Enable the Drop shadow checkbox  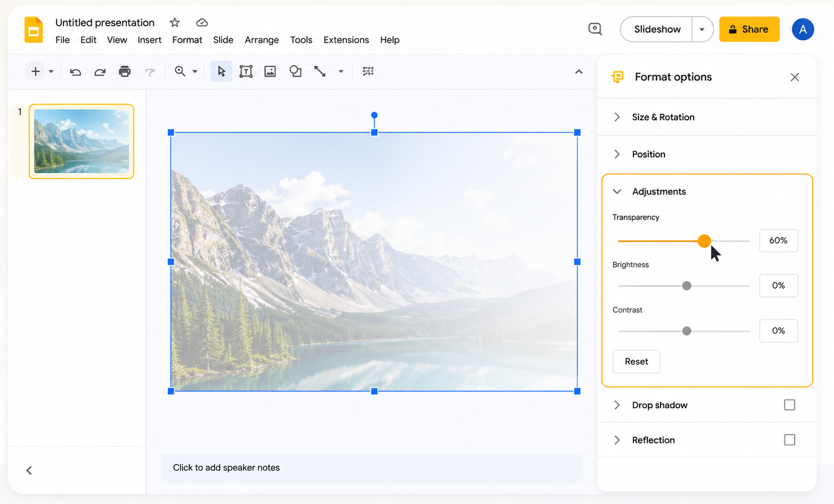point(790,405)
